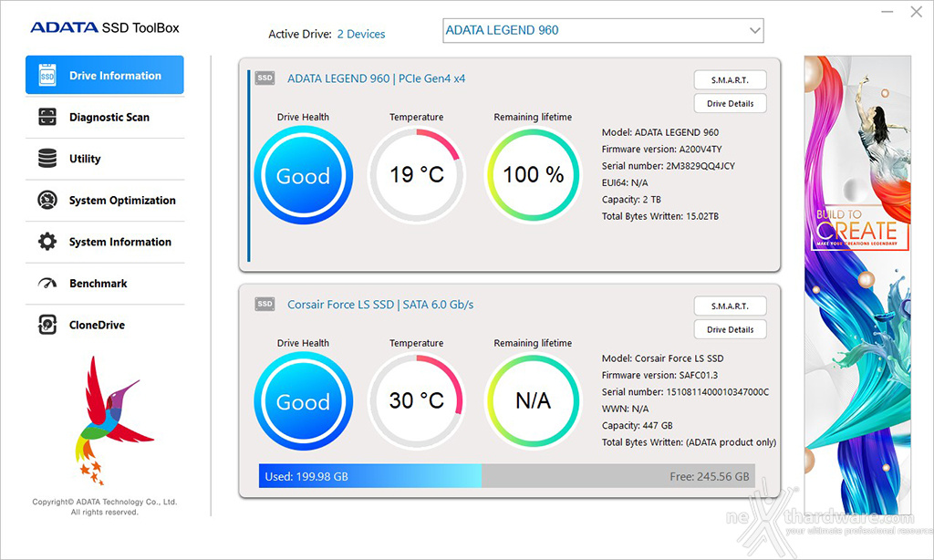Viewport: 934px width, 560px height.
Task: Open the Diagnostic Scan section
Action: click(105, 118)
